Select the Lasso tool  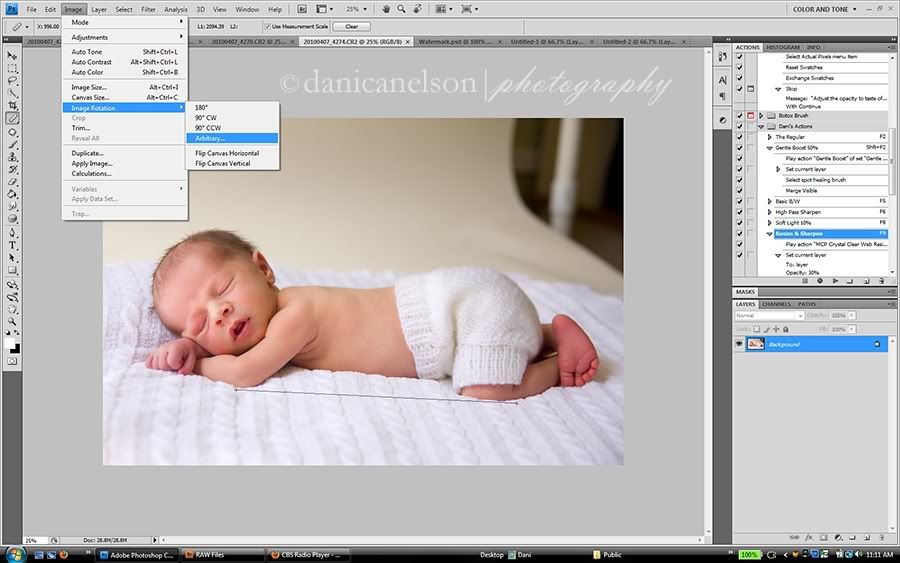(x=12, y=81)
